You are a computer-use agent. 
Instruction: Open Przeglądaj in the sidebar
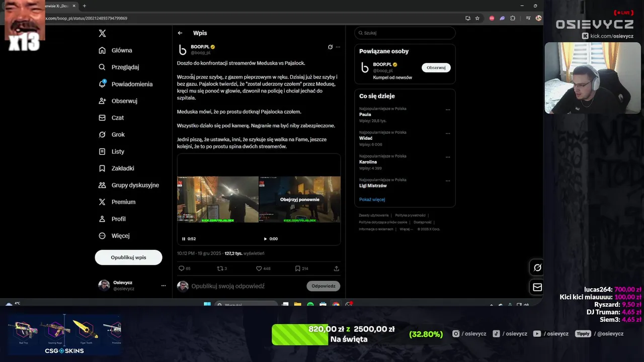click(119, 67)
